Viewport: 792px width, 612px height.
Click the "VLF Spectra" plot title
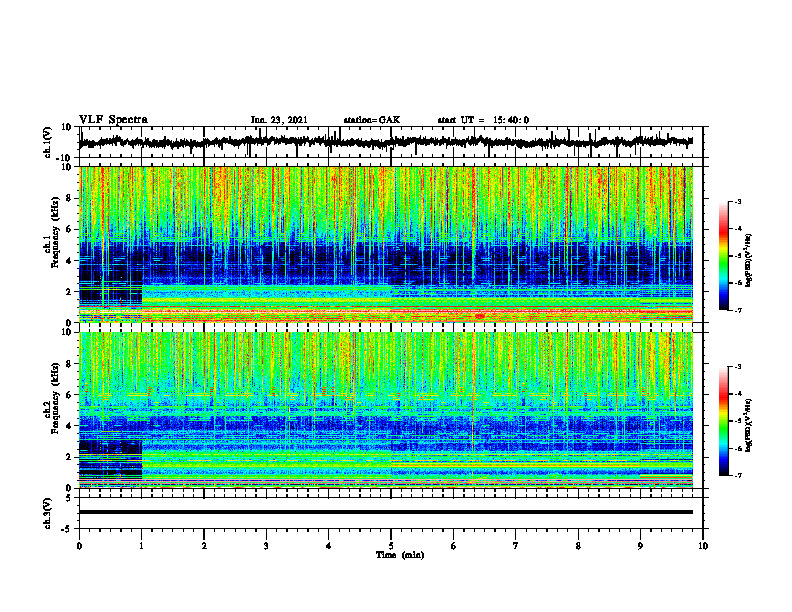tap(113, 120)
